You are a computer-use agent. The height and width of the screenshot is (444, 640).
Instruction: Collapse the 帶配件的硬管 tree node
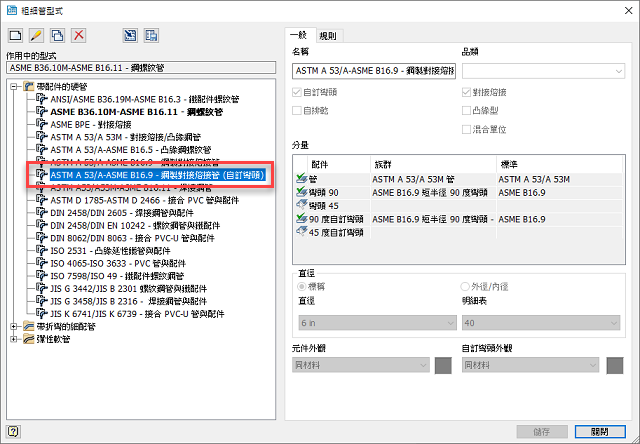(14, 87)
